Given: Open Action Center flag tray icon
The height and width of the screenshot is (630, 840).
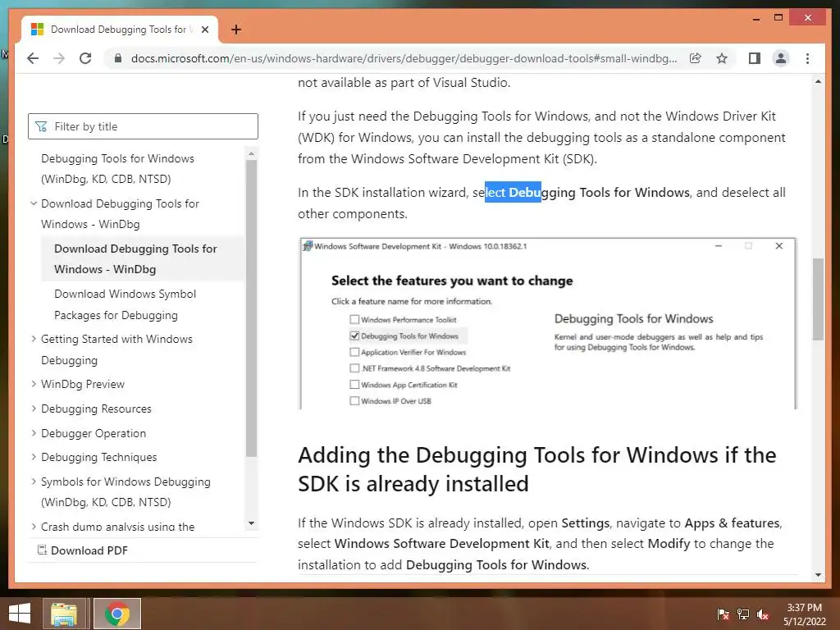Looking at the screenshot, I should point(723,614).
